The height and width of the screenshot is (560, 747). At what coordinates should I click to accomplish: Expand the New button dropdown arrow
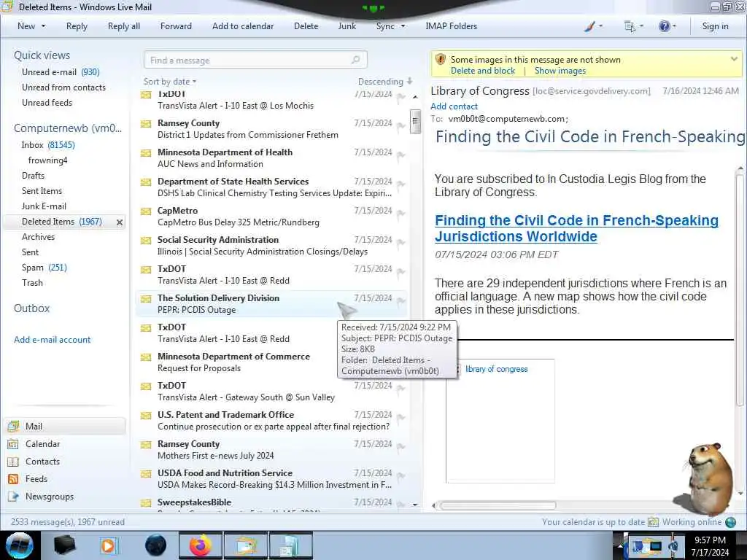tap(43, 26)
